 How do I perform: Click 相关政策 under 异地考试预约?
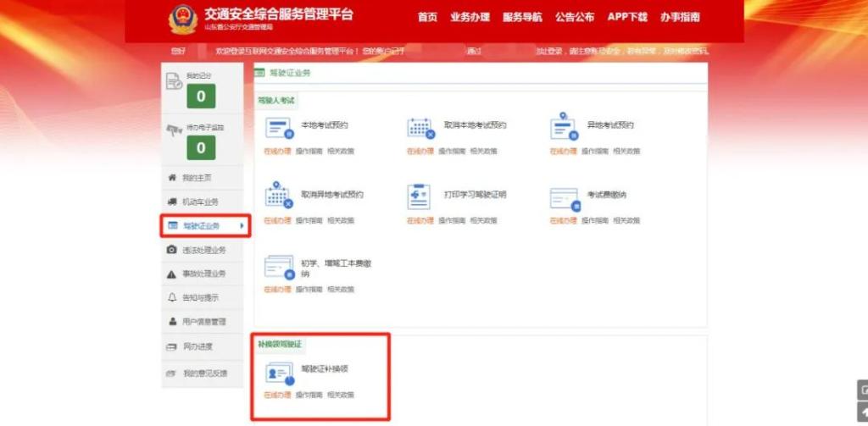(626, 152)
